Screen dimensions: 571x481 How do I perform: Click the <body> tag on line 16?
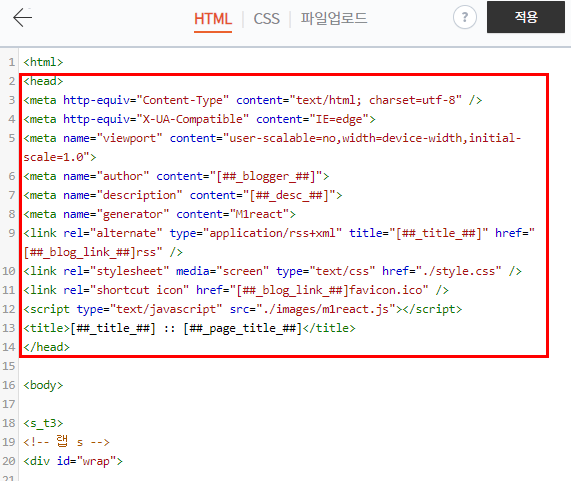[43, 385]
